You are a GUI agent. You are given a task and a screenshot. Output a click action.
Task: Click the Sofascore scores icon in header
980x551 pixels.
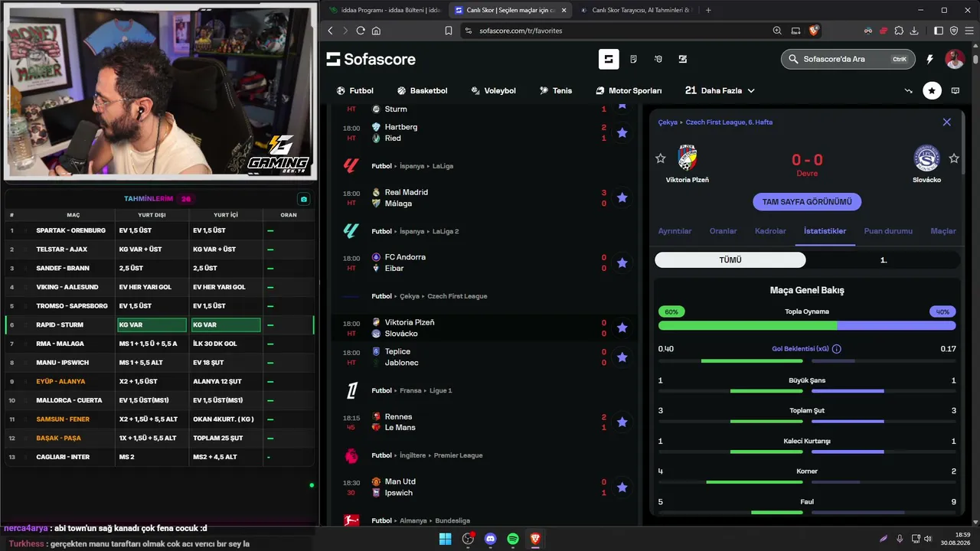pos(609,59)
